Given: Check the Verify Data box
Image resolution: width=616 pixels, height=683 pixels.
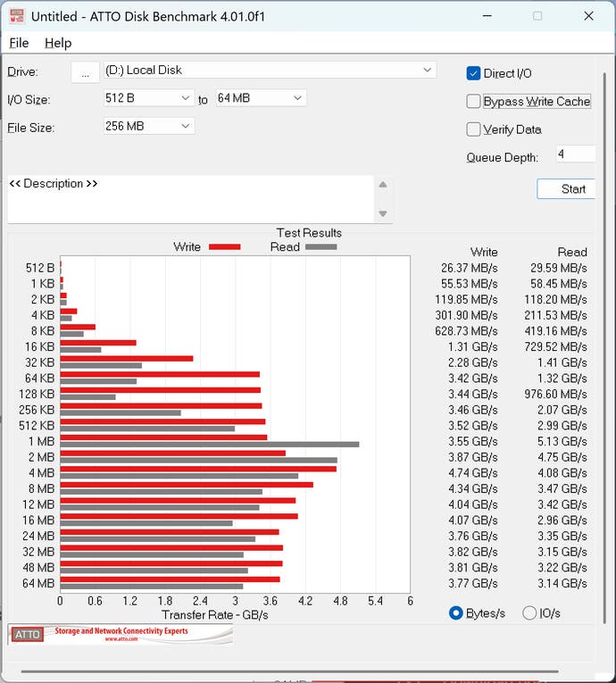Looking at the screenshot, I should click(474, 129).
